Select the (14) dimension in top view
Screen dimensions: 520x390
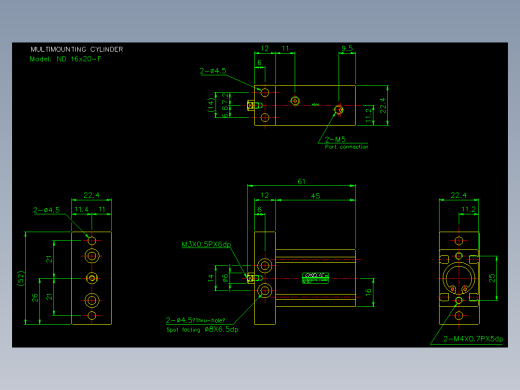(x=210, y=105)
